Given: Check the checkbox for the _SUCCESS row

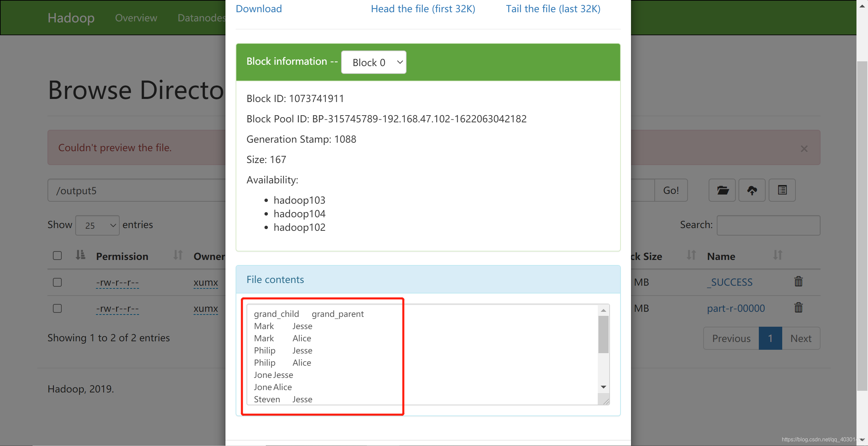Looking at the screenshot, I should coord(57,282).
